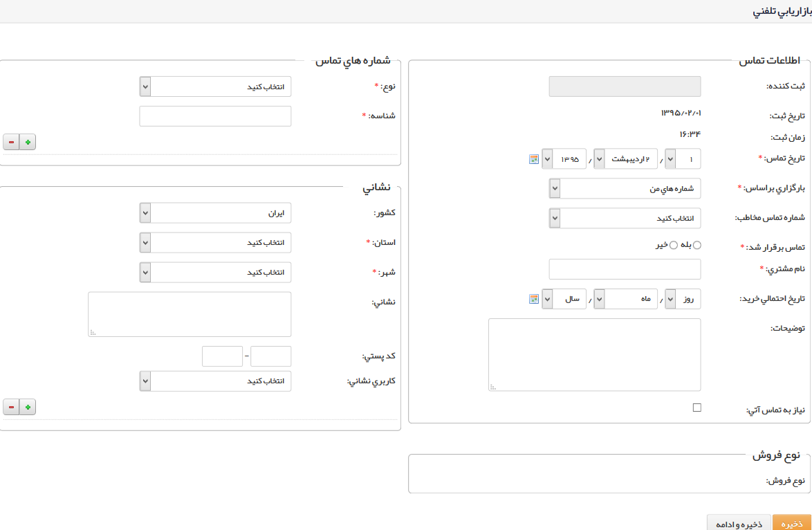Open calendar picker for تاریخ تماس
This screenshot has height=530, width=812.
pyautogui.click(x=534, y=159)
